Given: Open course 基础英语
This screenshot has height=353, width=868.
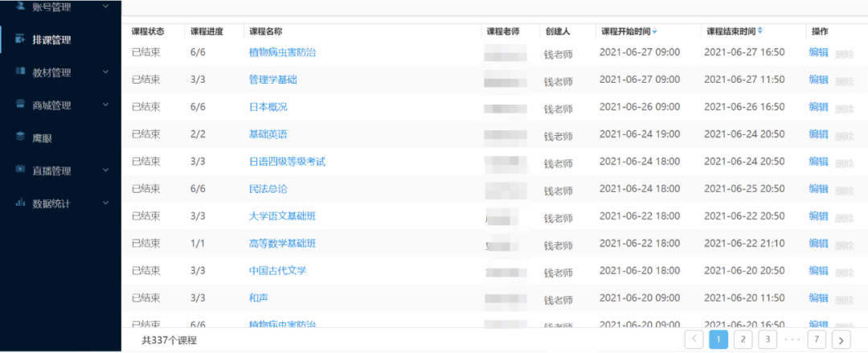Looking at the screenshot, I should coord(268,134).
